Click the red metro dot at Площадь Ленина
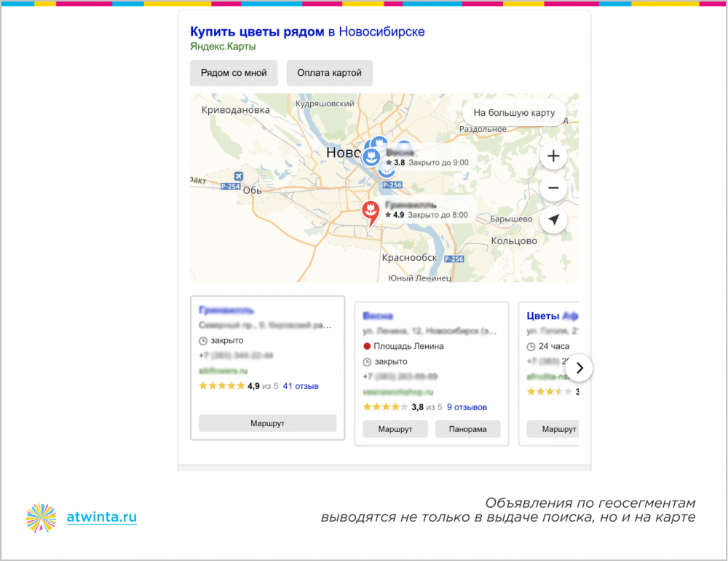Screen dimensions: 728x561 [x=367, y=346]
